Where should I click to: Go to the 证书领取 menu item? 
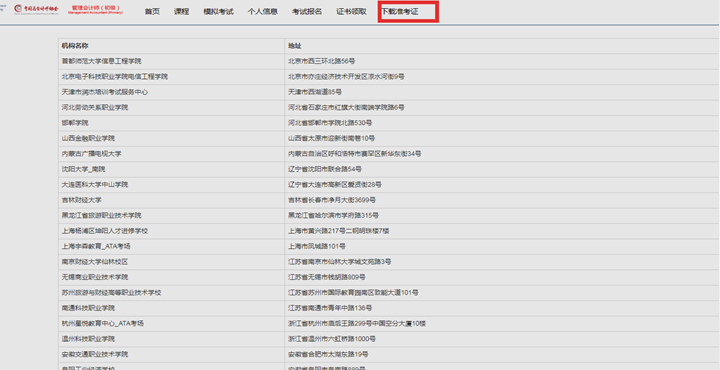tap(351, 11)
